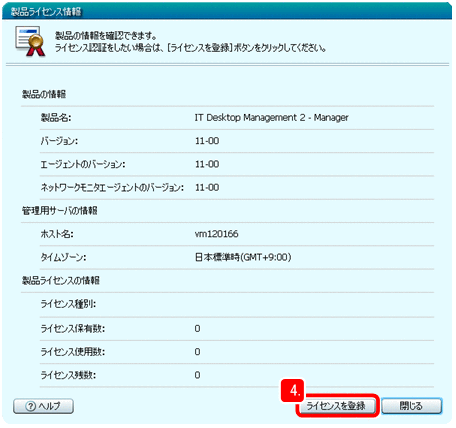
Task: Click the バージョン: label
Action: [59, 141]
